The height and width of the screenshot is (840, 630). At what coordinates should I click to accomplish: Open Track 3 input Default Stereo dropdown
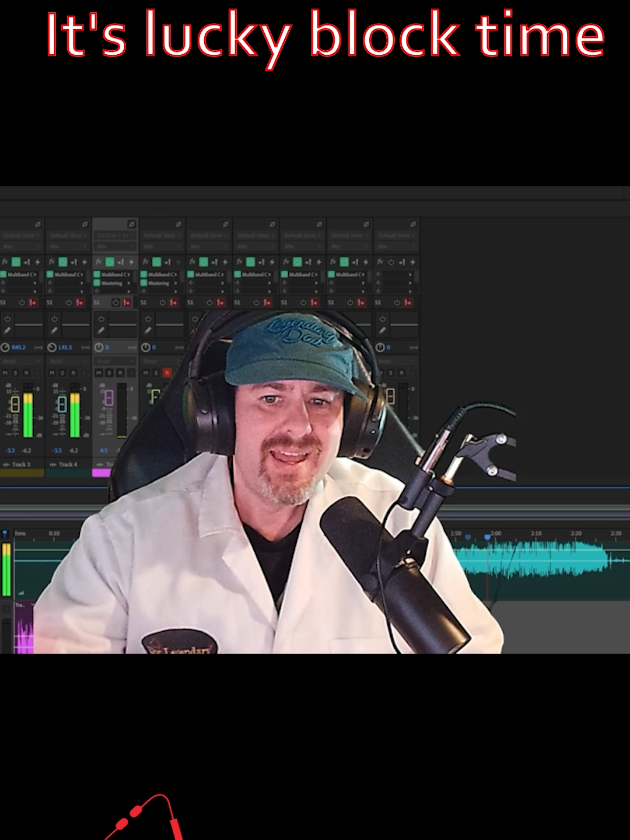(x=21, y=236)
